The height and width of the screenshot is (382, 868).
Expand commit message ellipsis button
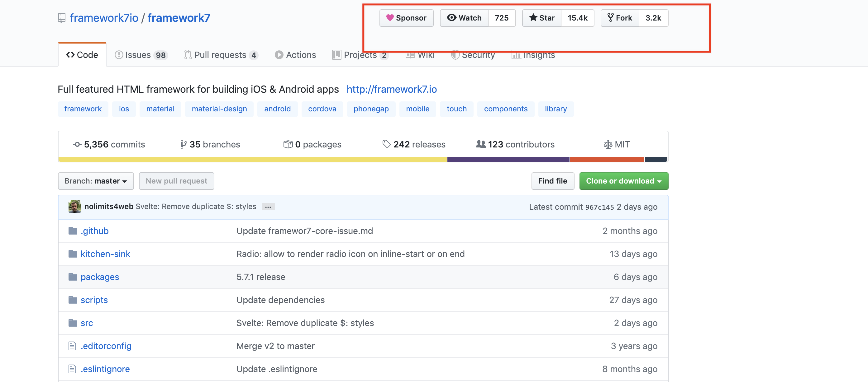point(268,207)
